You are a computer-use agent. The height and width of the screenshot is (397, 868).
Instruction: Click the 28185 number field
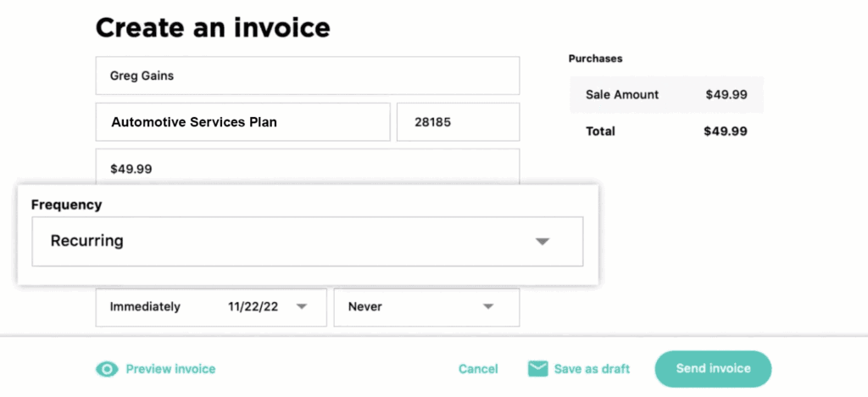(x=458, y=122)
